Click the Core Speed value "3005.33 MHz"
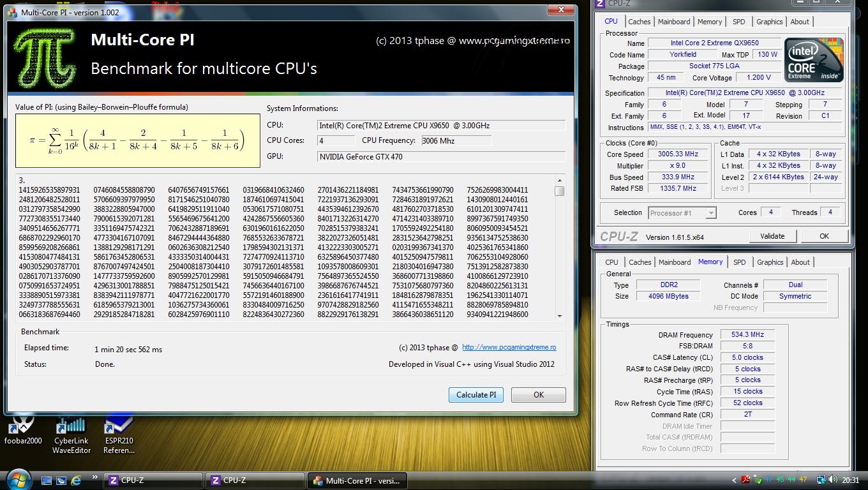Viewport: 868px width, 490px height. (677, 154)
